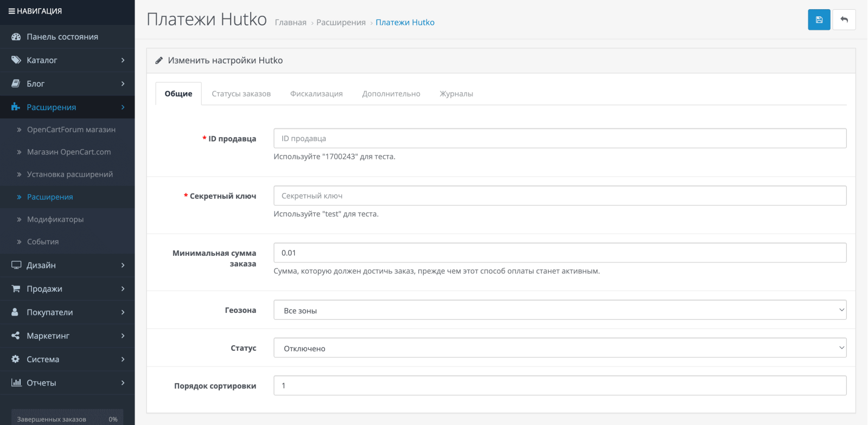Click the Платежи Hutko breadcrumb link

click(405, 22)
